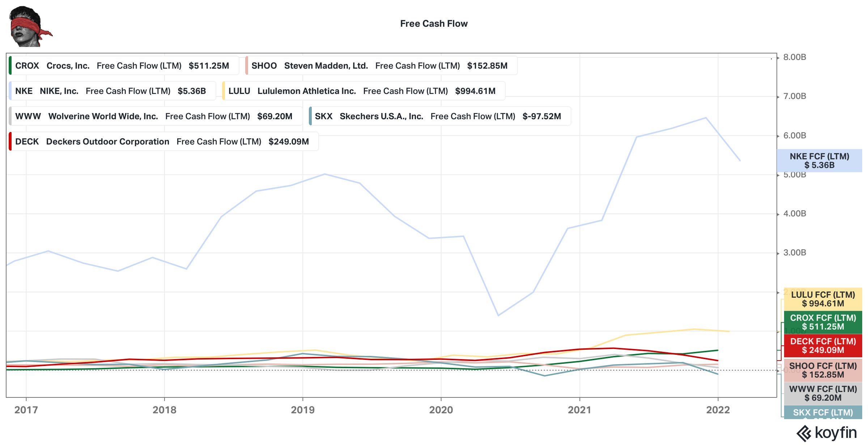Image resolution: width=868 pixels, height=448 pixels.
Task: Click the SKX Skechers U.S.A. legend entry
Action: (440, 116)
